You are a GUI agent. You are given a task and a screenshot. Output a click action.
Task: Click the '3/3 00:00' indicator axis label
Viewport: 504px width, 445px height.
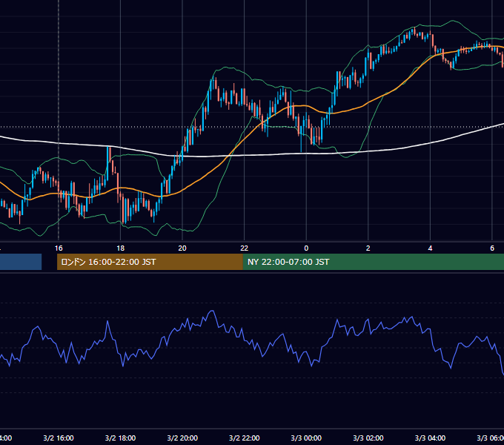click(306, 438)
